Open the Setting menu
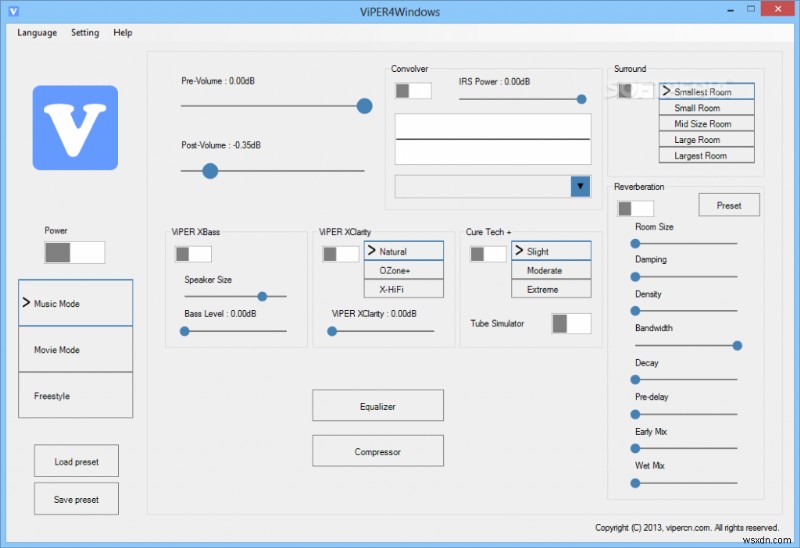 pyautogui.click(x=85, y=33)
